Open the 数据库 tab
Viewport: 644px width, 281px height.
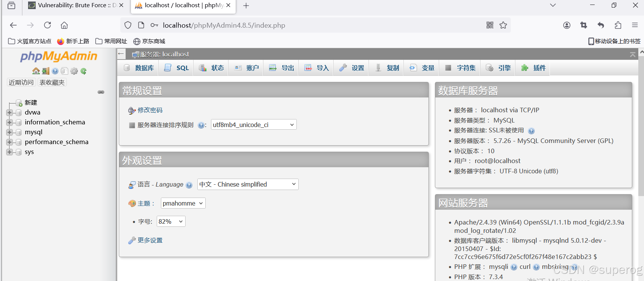click(x=139, y=68)
